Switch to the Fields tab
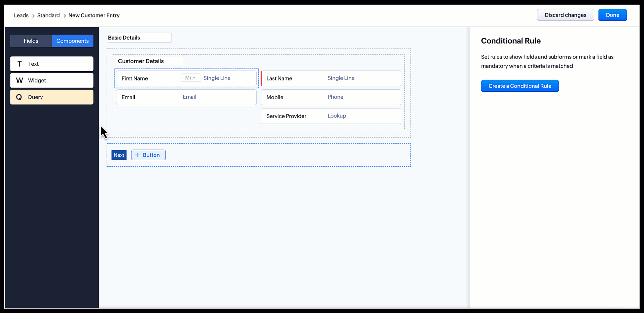644x313 pixels. (31, 41)
